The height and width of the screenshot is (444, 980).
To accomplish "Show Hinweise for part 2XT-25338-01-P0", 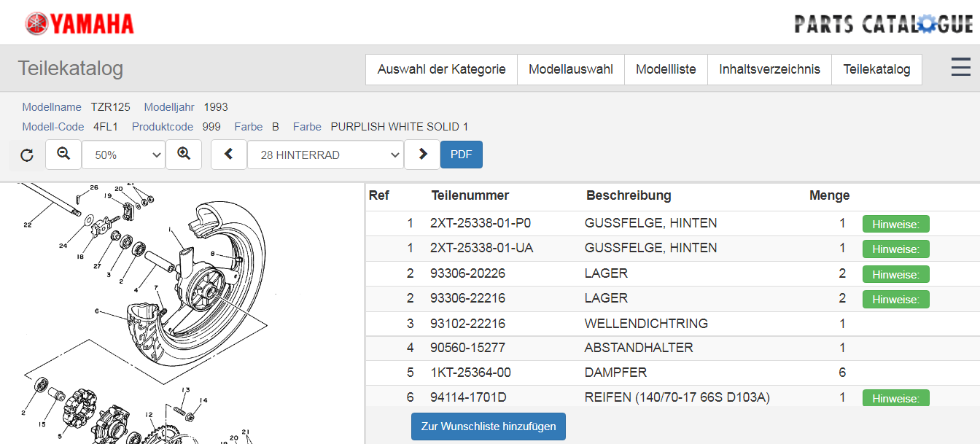I will tap(895, 224).
